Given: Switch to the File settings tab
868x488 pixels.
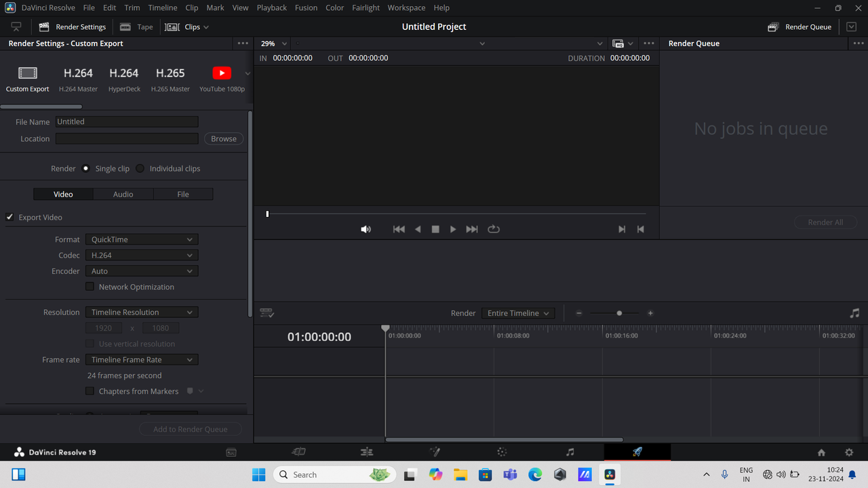Looking at the screenshot, I should [x=183, y=194].
